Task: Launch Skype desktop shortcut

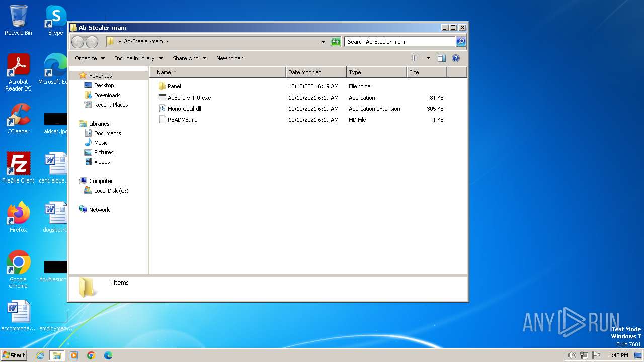Action: [55, 21]
